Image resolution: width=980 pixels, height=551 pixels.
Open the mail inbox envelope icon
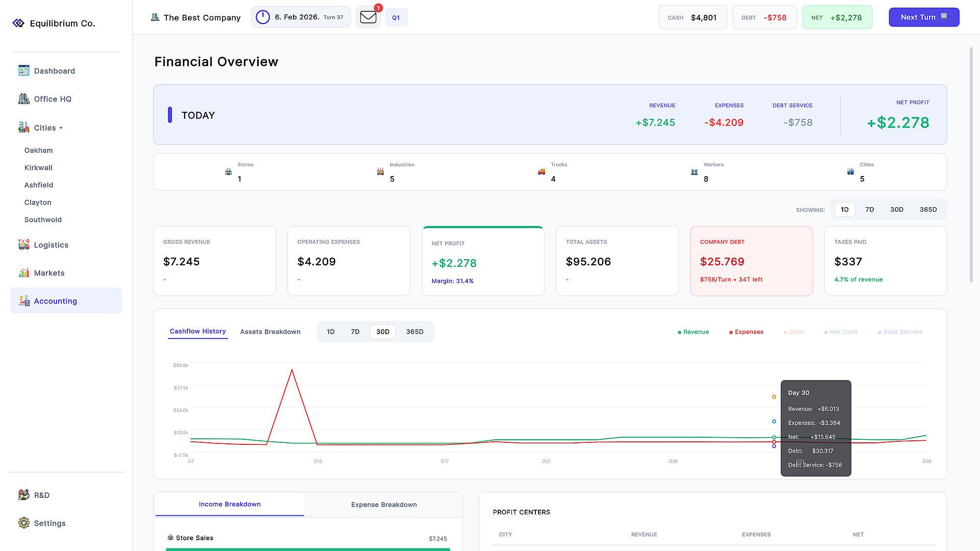point(368,17)
